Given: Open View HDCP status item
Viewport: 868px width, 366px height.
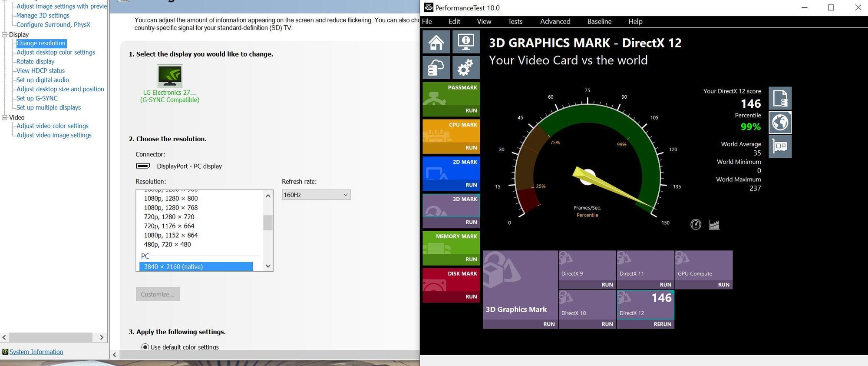Looking at the screenshot, I should point(40,70).
